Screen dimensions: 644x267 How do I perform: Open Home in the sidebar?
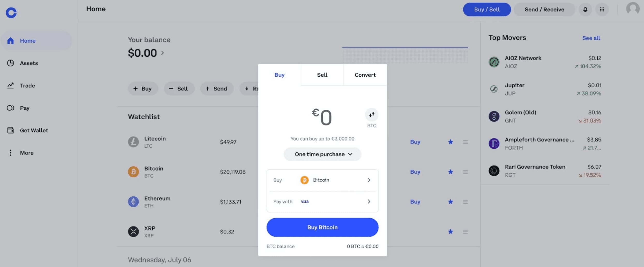[x=36, y=41]
